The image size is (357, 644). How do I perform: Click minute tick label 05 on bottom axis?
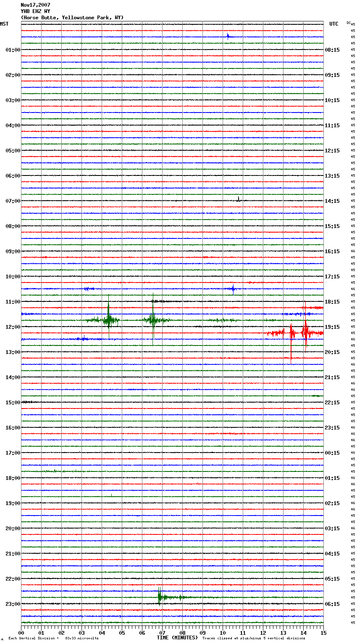pyautogui.click(x=122, y=633)
